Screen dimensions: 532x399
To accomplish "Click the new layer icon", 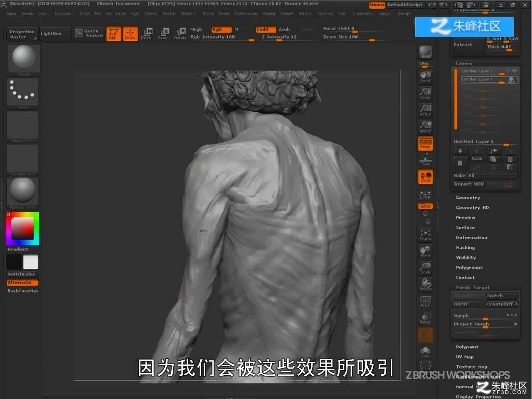I will pyautogui.click(x=460, y=163).
